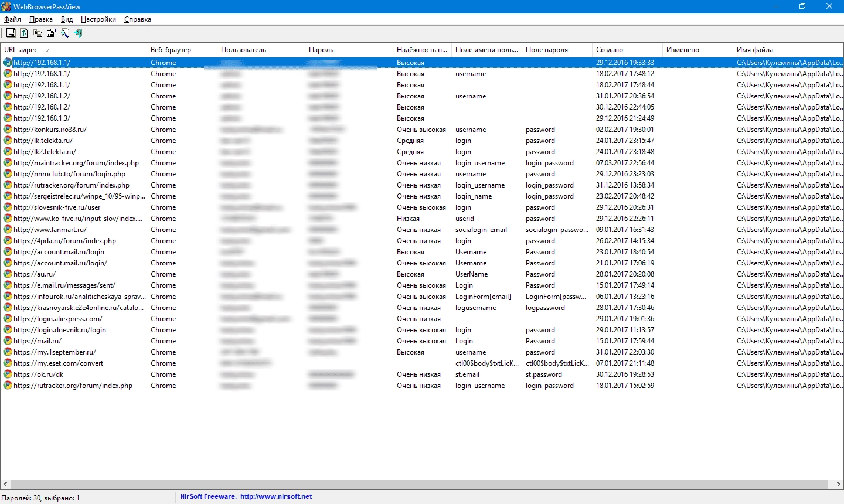Select the https://krasnoyarsk.e2e4online.ru row URL
844x504 pixels.
tap(79, 308)
